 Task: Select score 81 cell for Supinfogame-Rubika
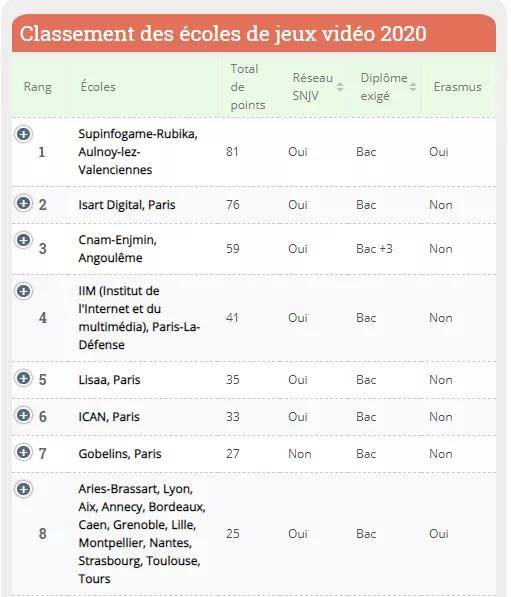point(232,152)
